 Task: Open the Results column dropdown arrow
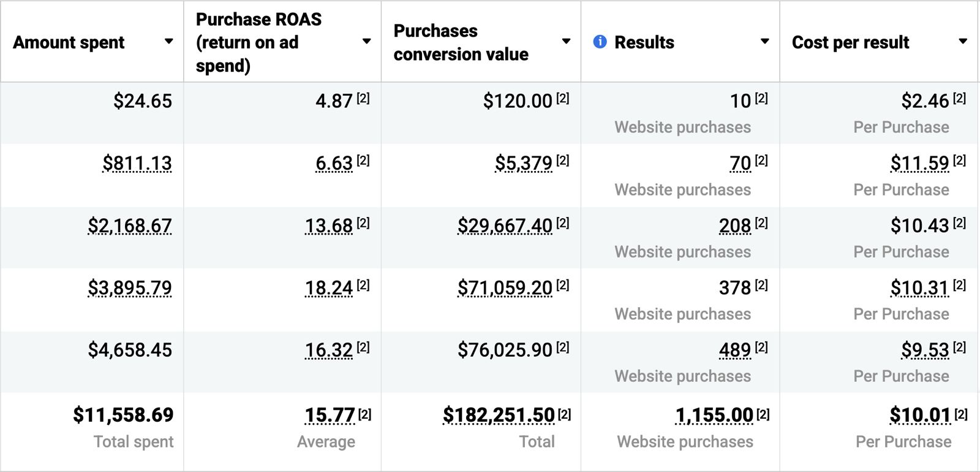tap(764, 42)
